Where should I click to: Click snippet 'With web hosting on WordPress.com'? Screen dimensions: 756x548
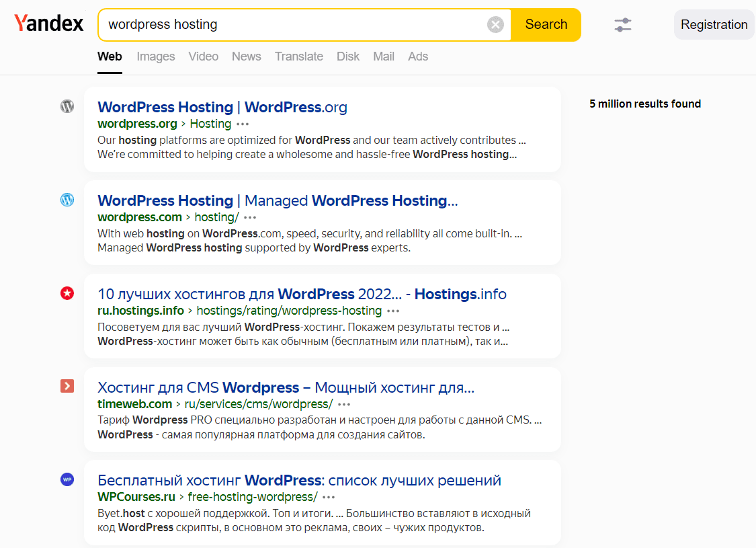[x=310, y=241]
